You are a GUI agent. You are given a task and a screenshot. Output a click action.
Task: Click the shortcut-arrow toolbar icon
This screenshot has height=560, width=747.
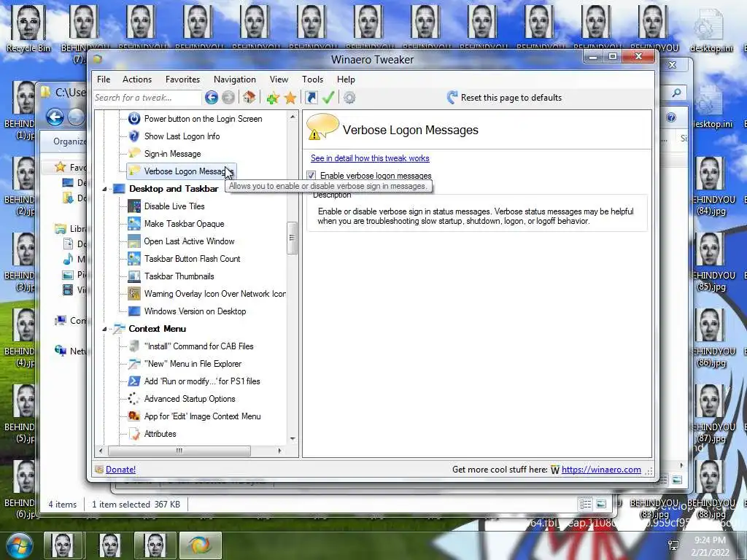click(x=311, y=98)
